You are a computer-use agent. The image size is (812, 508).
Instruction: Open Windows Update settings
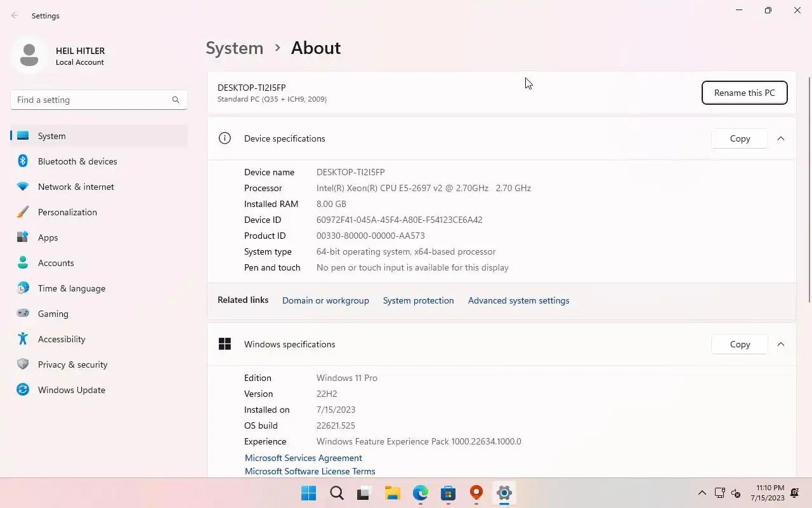tap(99, 390)
